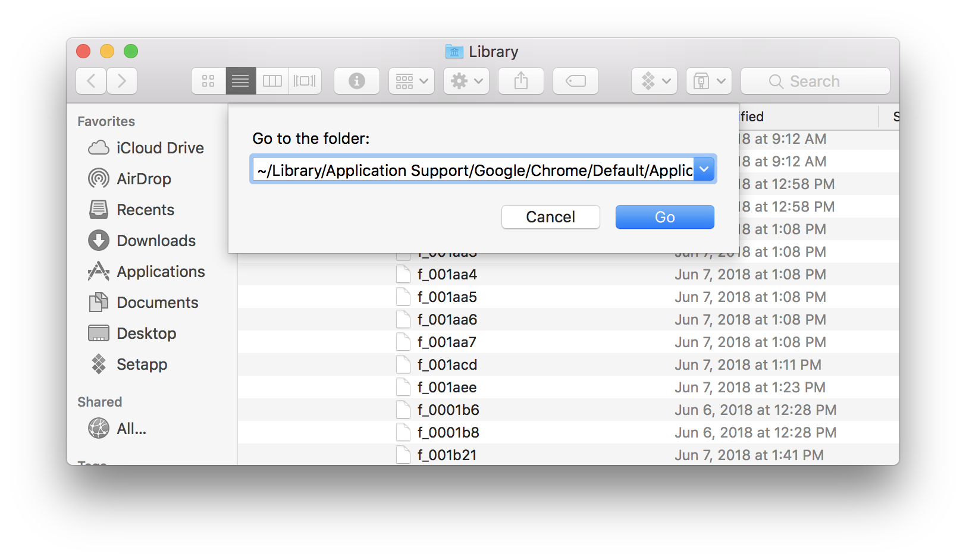
Task: Select the Downloads sidebar location
Action: (x=156, y=240)
